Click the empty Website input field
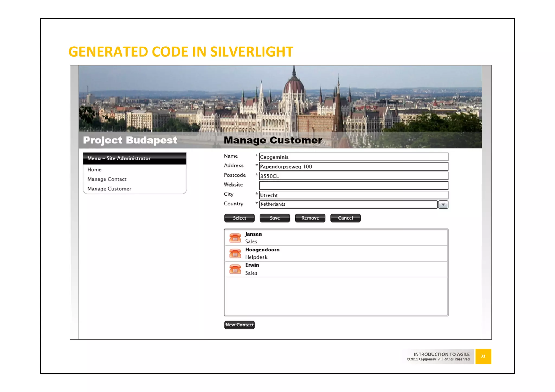 (x=354, y=185)
